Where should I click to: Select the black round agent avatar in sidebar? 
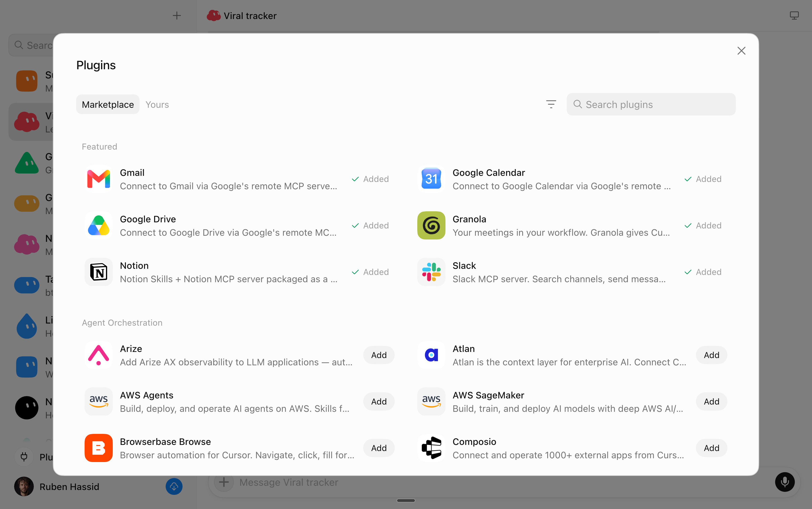click(27, 408)
